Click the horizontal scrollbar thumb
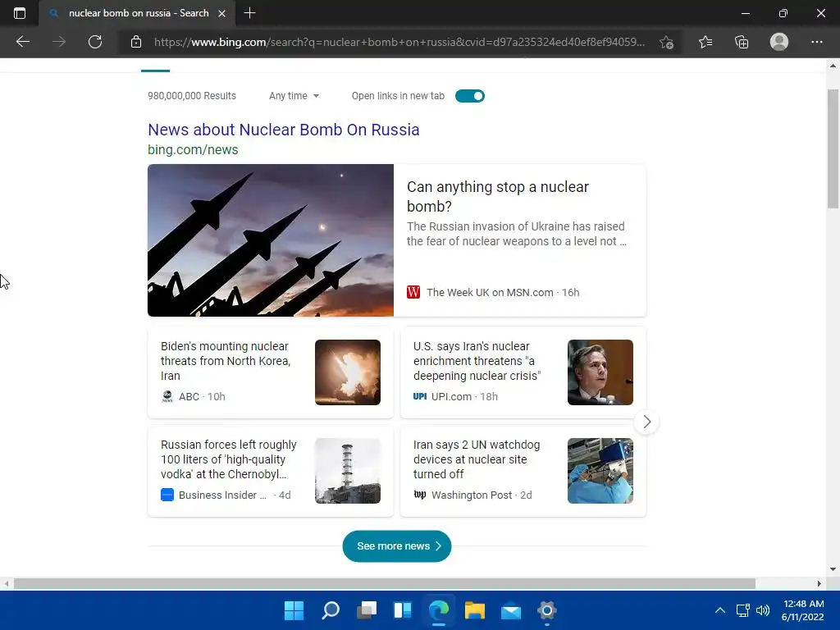The height and width of the screenshot is (630, 840). 384,583
